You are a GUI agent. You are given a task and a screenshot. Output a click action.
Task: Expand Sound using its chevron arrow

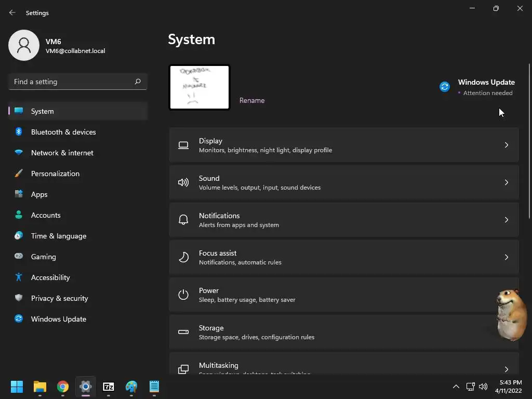[506, 182]
